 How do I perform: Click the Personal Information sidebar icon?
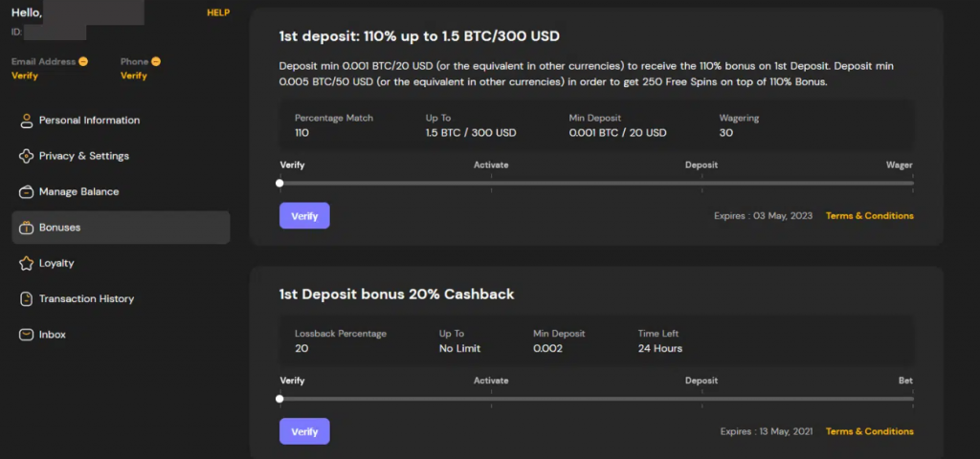pyautogui.click(x=27, y=120)
